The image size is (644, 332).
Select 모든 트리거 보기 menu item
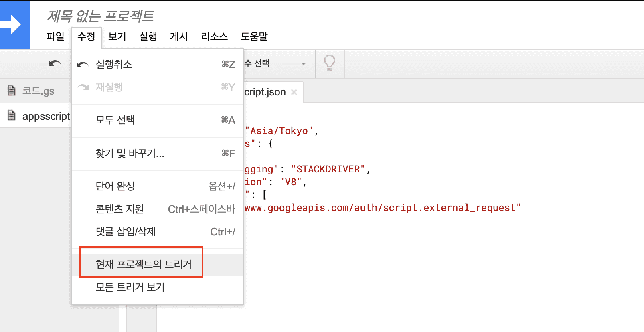click(130, 287)
